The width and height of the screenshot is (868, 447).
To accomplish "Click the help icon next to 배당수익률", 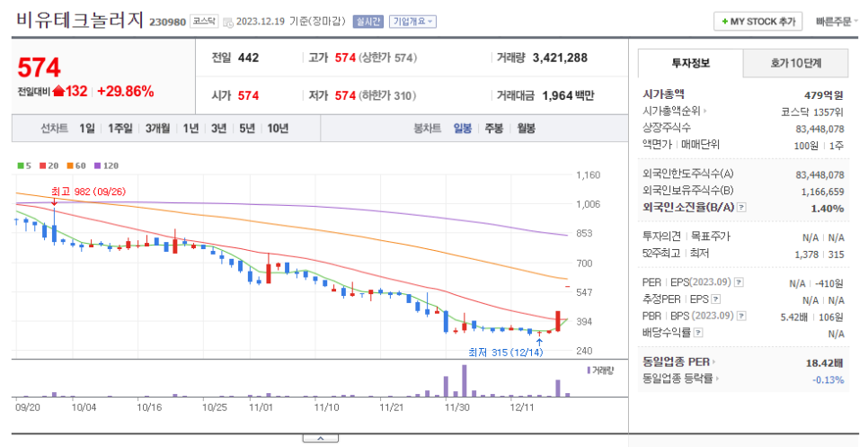I will 698,333.
